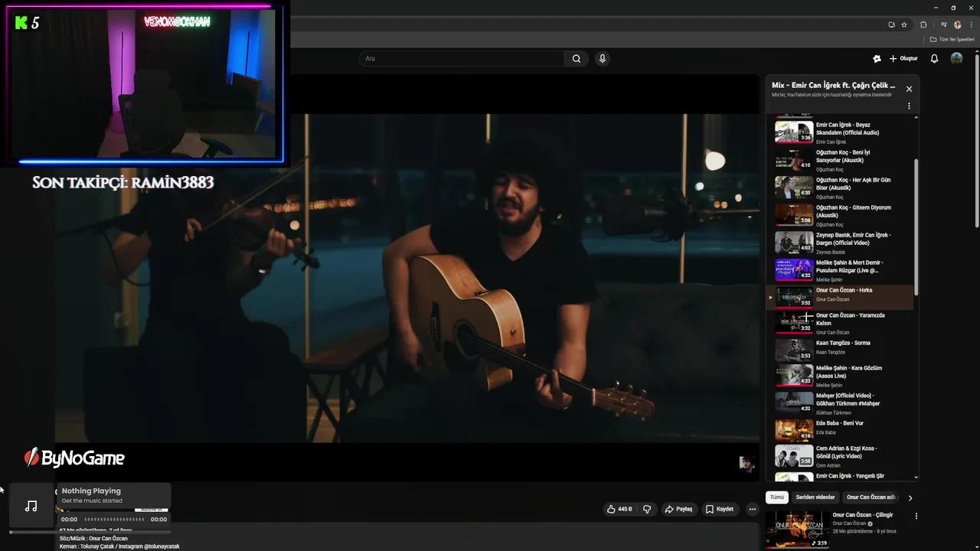Click the YouTube search magnifier button

tap(577, 58)
